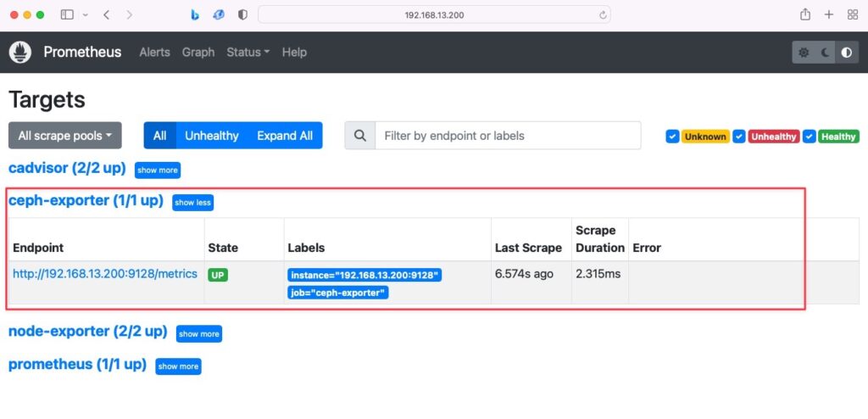Open a new tab with plus icon
This screenshot has width=868, height=419.
click(x=829, y=15)
